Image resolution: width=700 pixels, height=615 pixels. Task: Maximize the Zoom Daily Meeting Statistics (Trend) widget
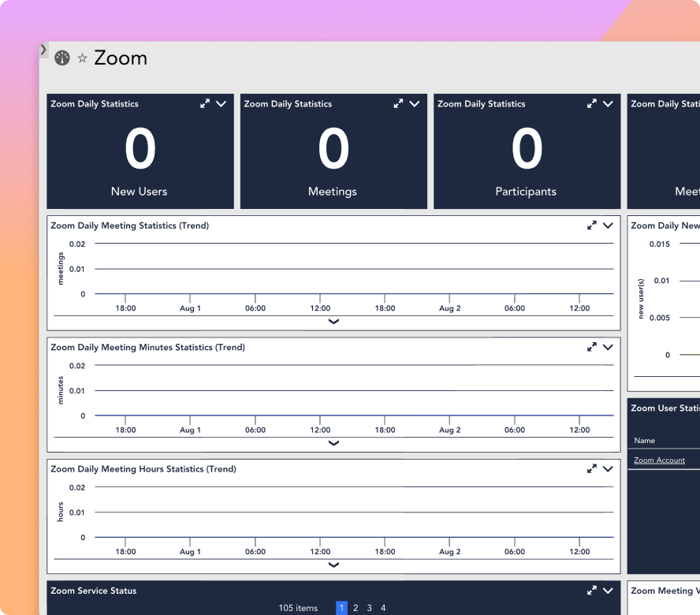point(591,225)
